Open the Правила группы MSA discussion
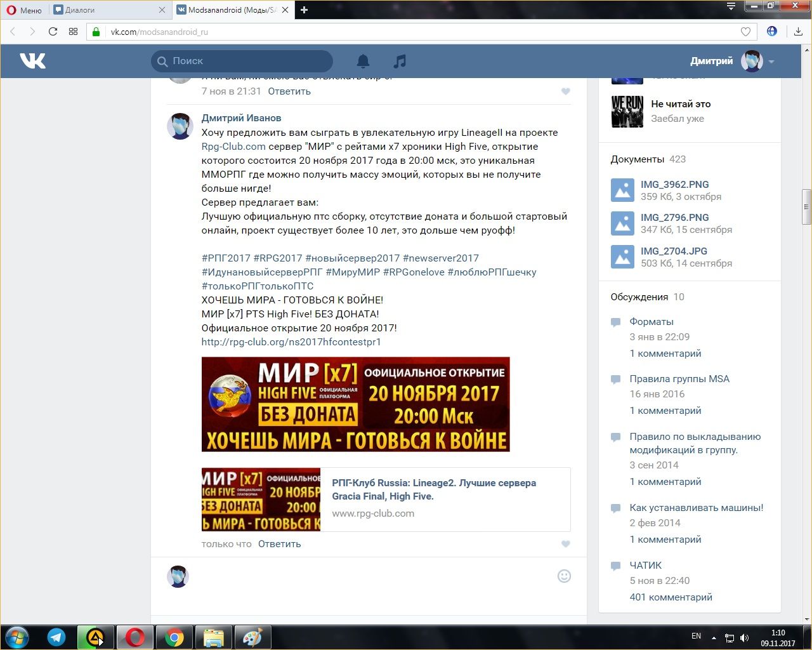Screen dimensions: 812x650 click(x=679, y=379)
